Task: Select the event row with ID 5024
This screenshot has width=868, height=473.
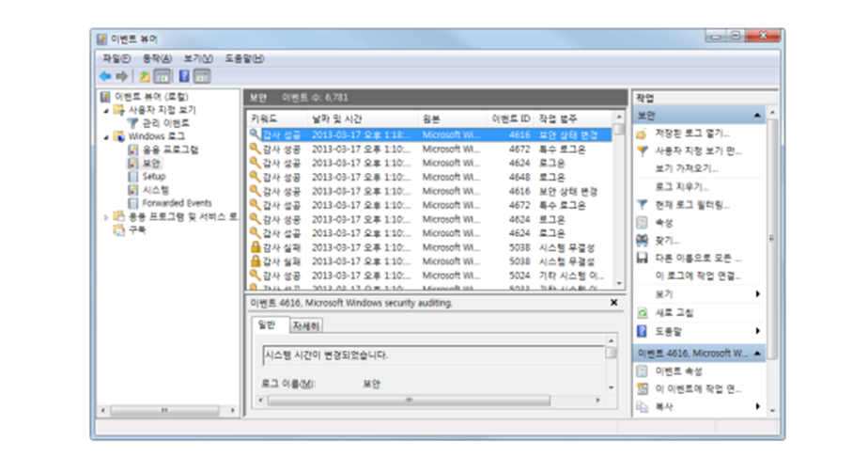Action: pos(429,276)
